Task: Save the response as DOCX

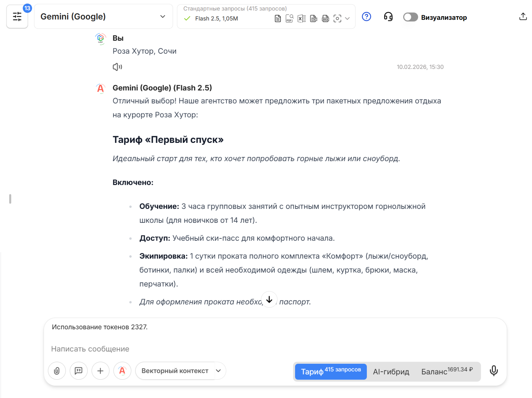Action: (x=325, y=18)
